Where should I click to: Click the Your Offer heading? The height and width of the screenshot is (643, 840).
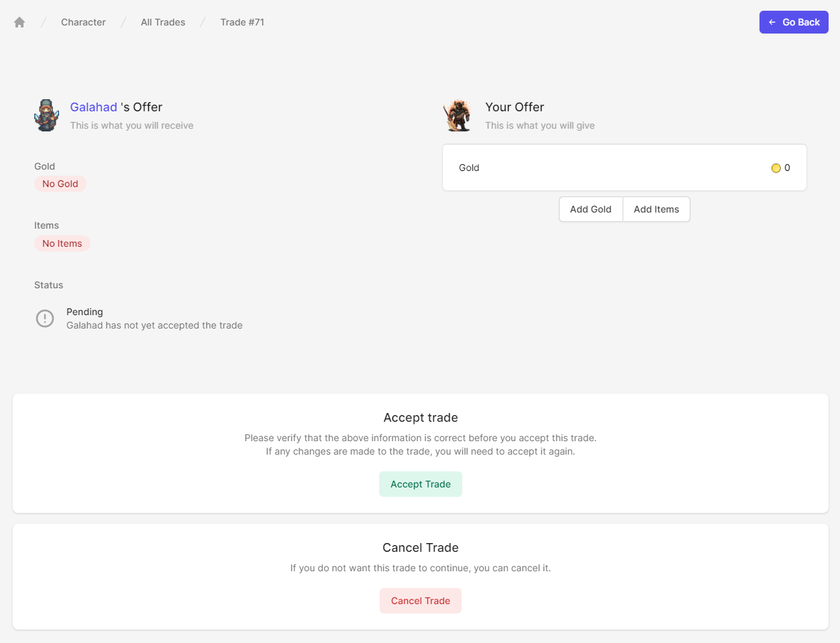pos(515,107)
